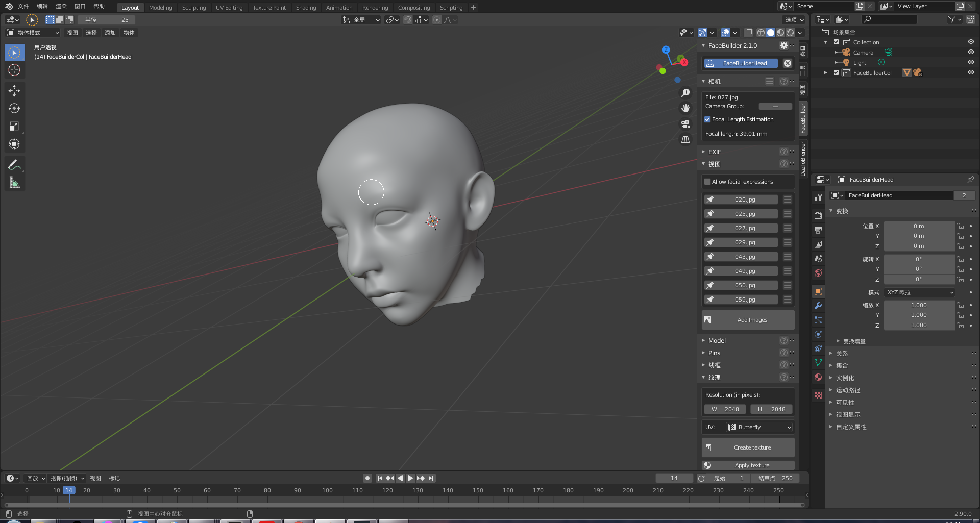Hide the Camera in the outliner
This screenshot has height=523, width=980.
(x=971, y=52)
